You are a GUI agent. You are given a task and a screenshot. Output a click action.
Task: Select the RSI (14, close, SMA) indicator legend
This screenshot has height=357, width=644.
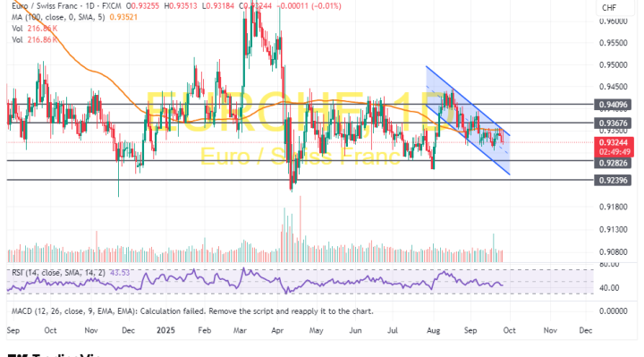click(x=71, y=273)
